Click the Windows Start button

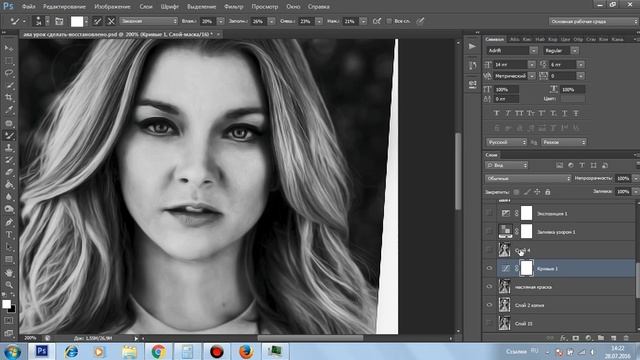click(x=12, y=351)
